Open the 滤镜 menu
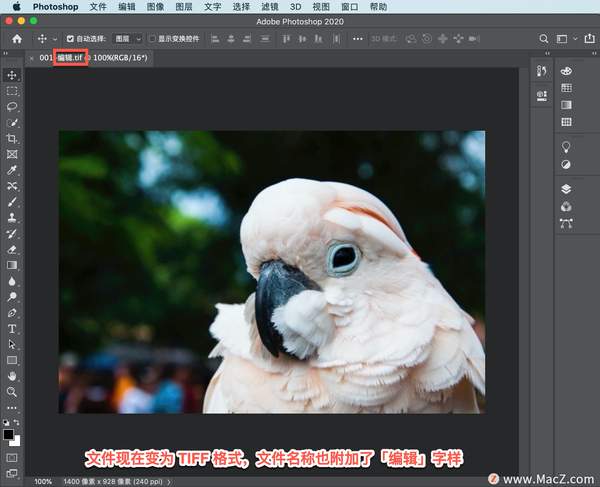Viewport: 600px width, 487px height. tap(270, 6)
